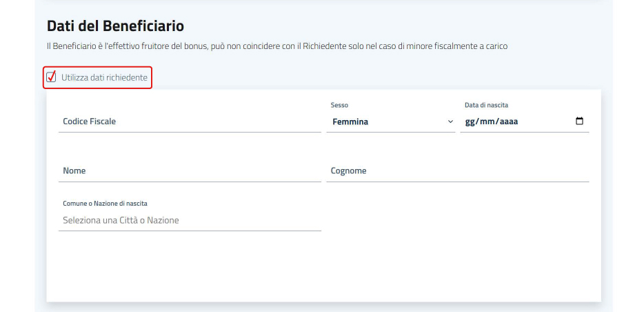644x312 pixels.
Task: Expand the Sesso dropdown chevron arrow
Action: coord(450,121)
